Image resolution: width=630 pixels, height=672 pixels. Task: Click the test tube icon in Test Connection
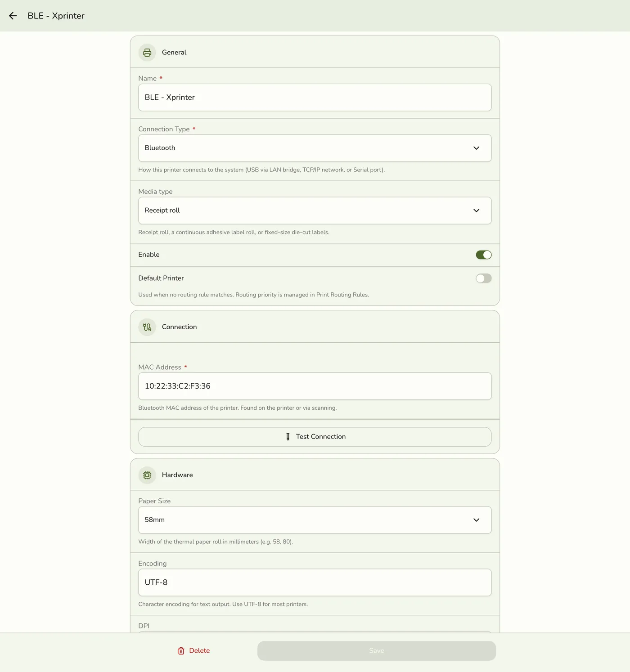(288, 437)
